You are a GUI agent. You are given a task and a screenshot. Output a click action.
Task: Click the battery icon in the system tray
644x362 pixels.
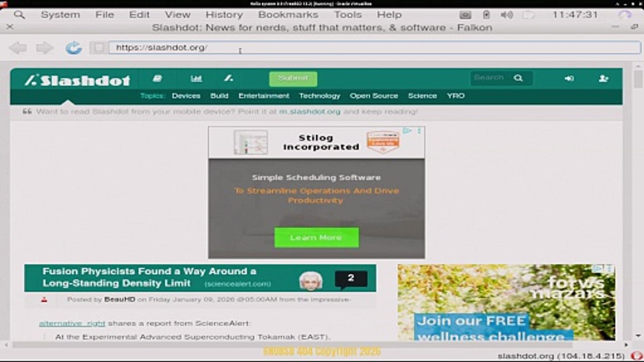[486, 15]
